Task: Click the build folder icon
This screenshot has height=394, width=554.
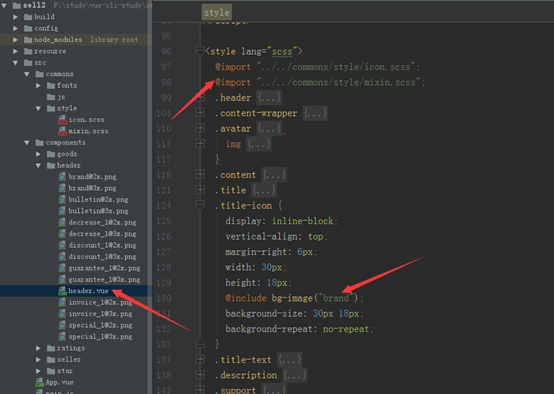Action: pos(28,17)
